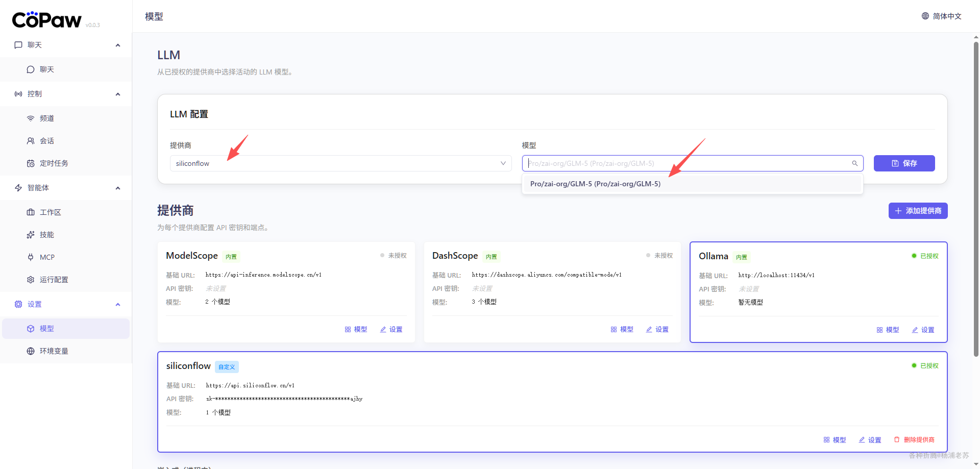Click the 定时任务 calendar-clock icon
The image size is (980, 469).
[x=31, y=163]
